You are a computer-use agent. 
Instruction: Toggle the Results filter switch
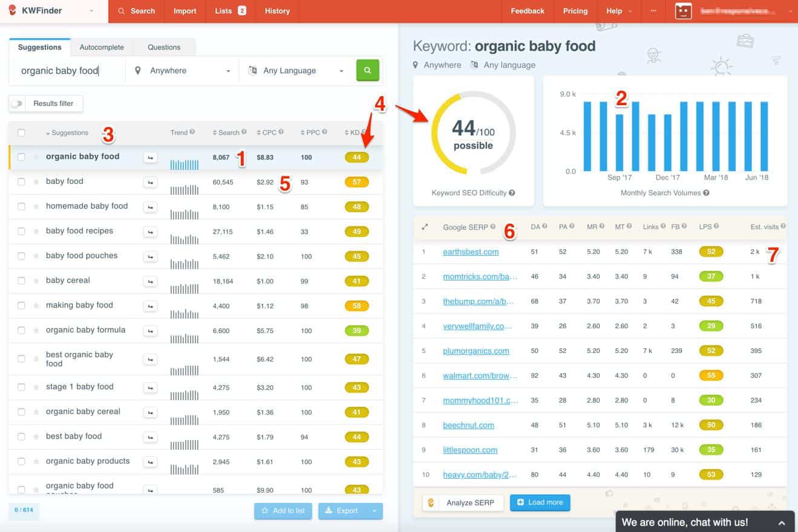coord(17,103)
